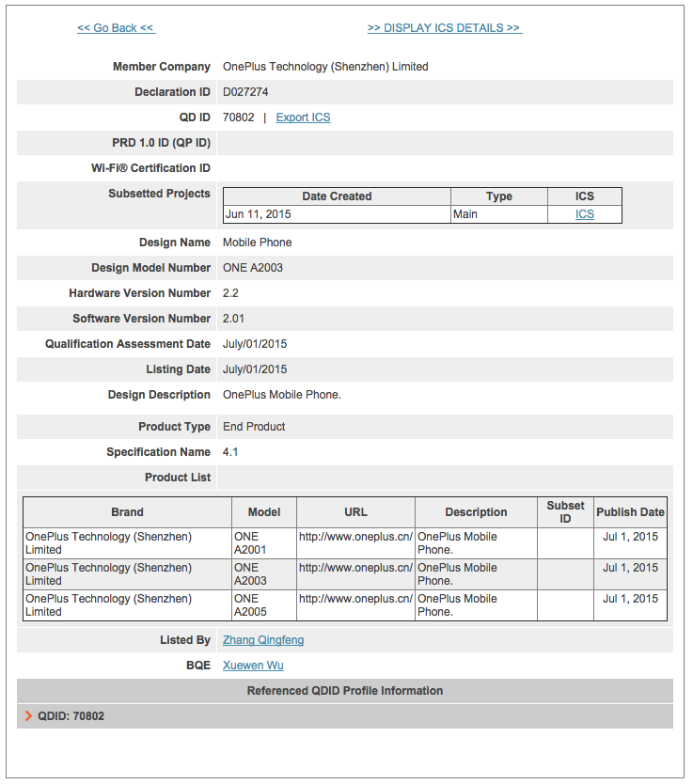Click the QDID: 70802 row label
Image resolution: width=693 pixels, height=784 pixels.
(71, 716)
